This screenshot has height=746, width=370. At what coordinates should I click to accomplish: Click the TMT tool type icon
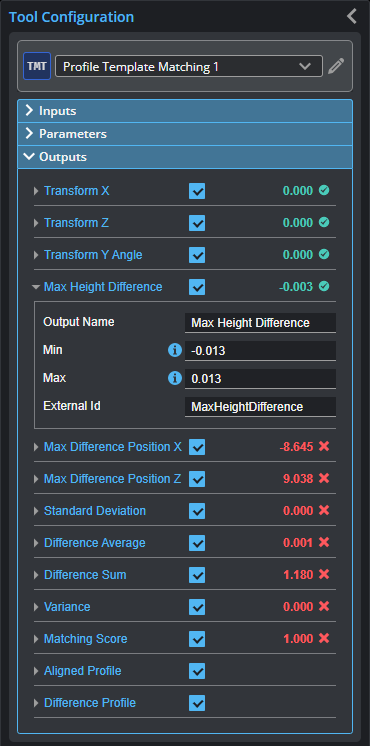(x=37, y=66)
